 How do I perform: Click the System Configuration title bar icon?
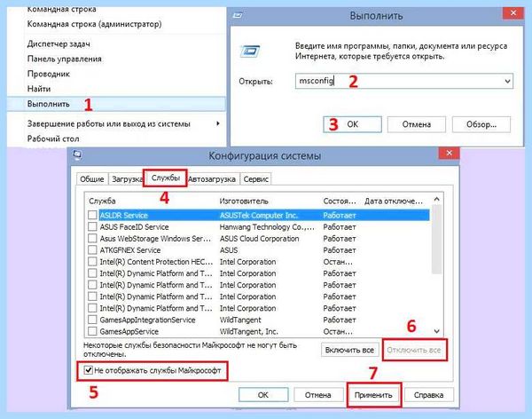point(77,155)
